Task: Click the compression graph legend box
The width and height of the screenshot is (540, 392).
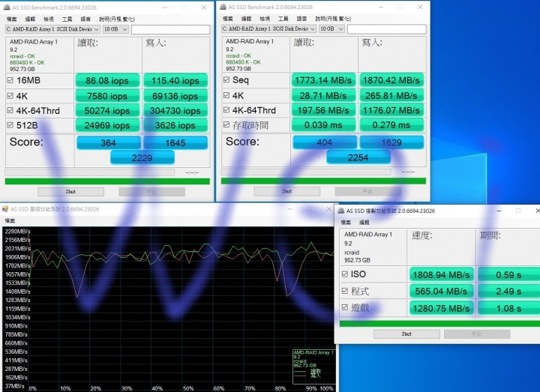Action: click(313, 367)
